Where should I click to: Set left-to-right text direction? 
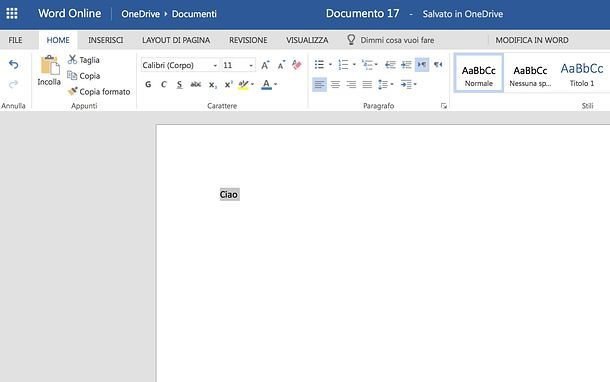422,65
